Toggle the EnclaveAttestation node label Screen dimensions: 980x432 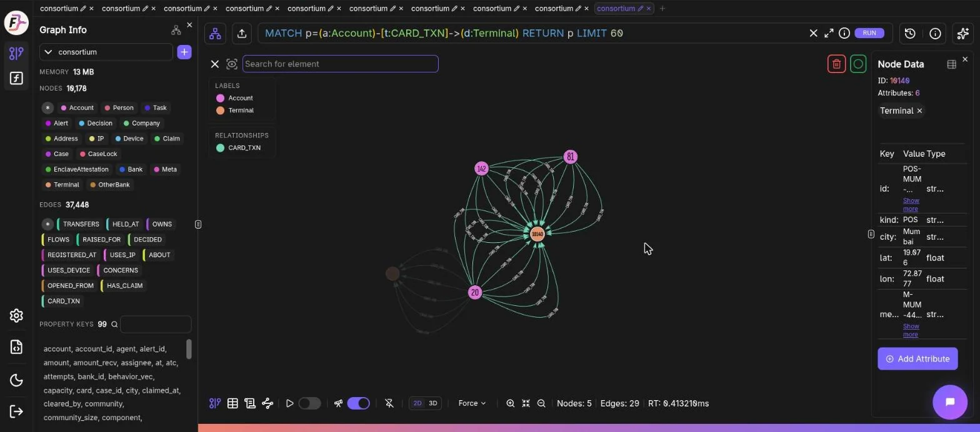pos(77,169)
